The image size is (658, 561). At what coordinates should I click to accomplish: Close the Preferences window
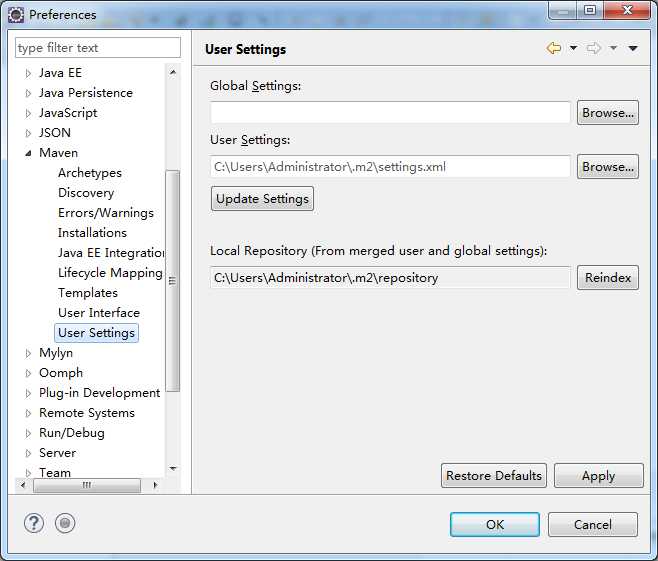(x=627, y=10)
